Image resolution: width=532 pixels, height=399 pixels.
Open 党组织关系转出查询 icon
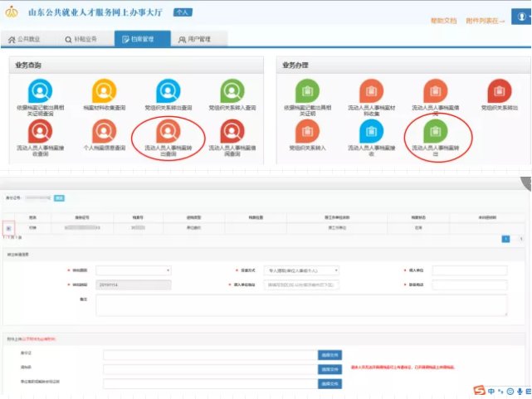(x=168, y=90)
